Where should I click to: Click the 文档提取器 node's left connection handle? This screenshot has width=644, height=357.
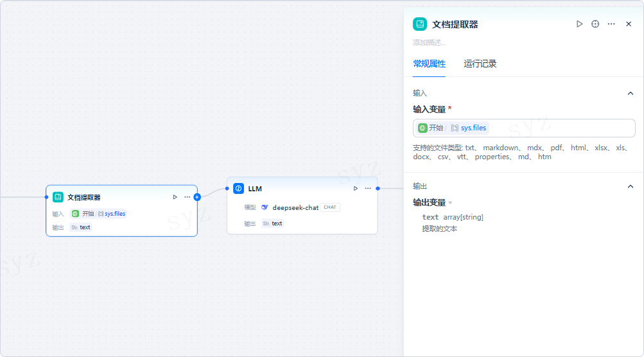click(46, 197)
